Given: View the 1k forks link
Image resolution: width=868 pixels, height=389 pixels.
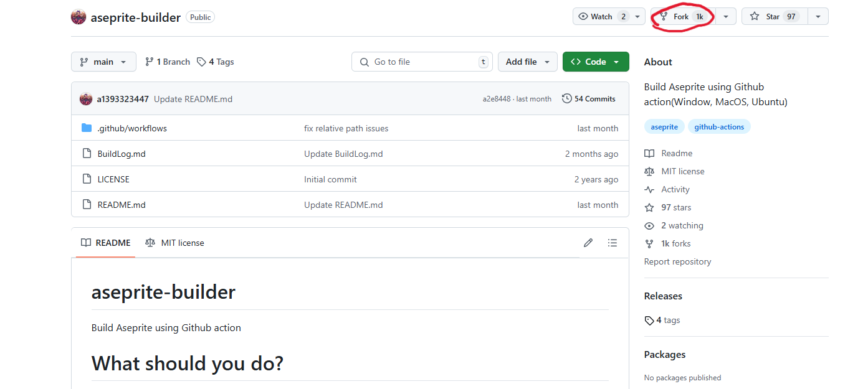Looking at the screenshot, I should click(667, 243).
